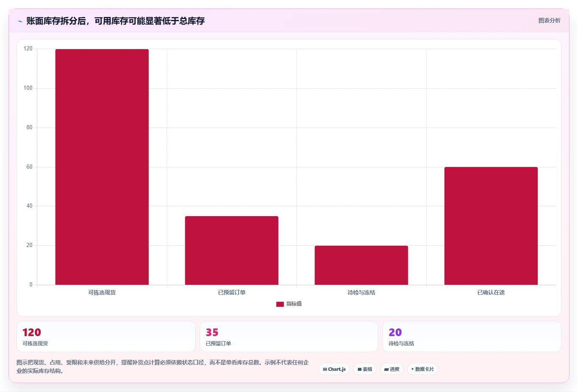Click the 待检与冻结 bar in chart
Viewport: 578px width, 392px height.
(361, 265)
